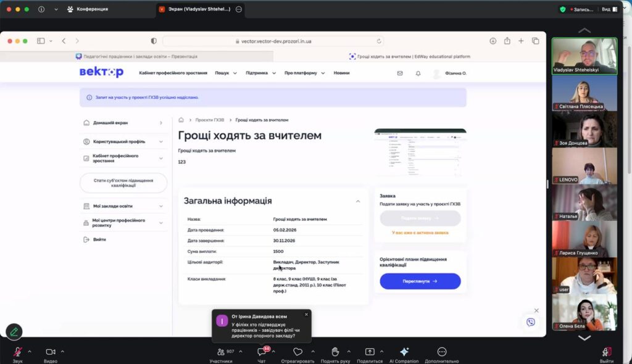Click the Запись recording indicator
This screenshot has width=632, height=364.
pyautogui.click(x=583, y=9)
